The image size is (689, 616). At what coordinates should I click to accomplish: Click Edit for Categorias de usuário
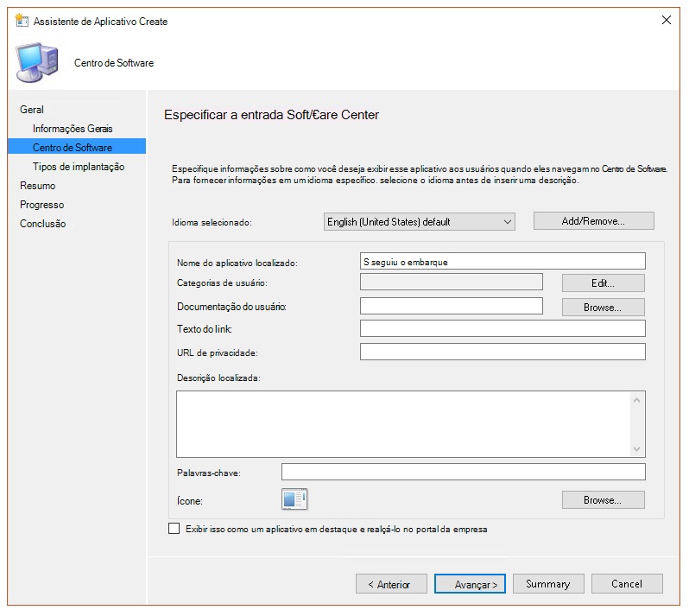point(603,283)
